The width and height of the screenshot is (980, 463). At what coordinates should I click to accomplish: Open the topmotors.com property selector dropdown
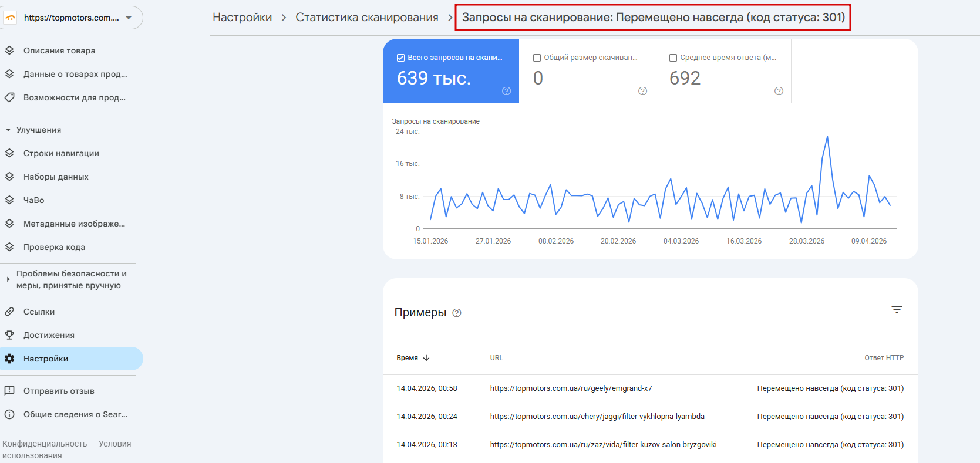(72, 18)
